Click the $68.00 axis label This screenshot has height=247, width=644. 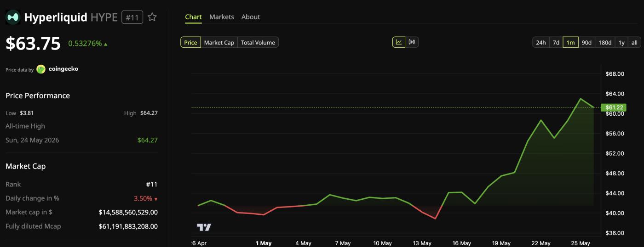tap(614, 73)
